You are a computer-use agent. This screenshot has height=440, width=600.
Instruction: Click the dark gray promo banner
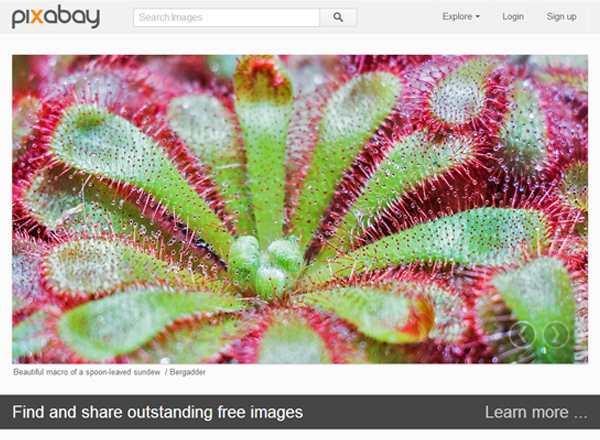tap(300, 412)
